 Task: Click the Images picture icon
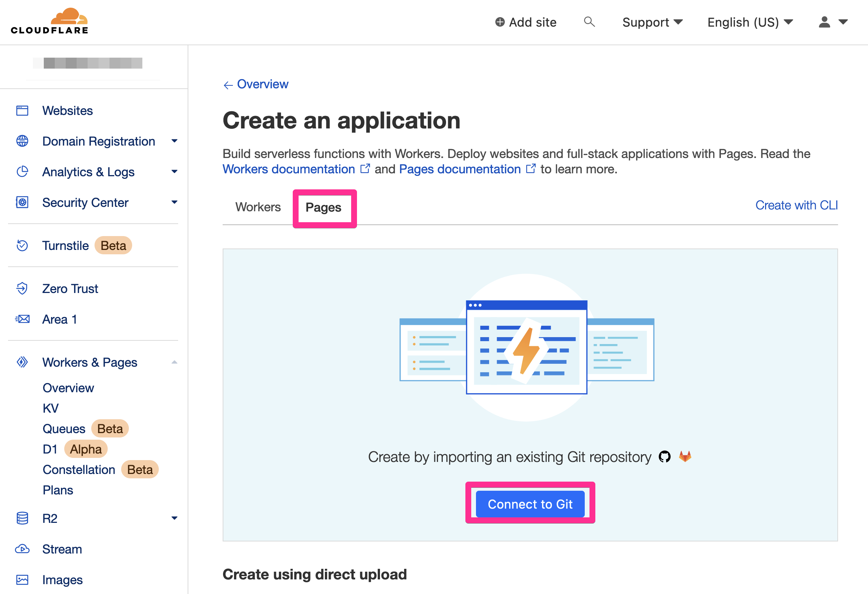point(22,580)
